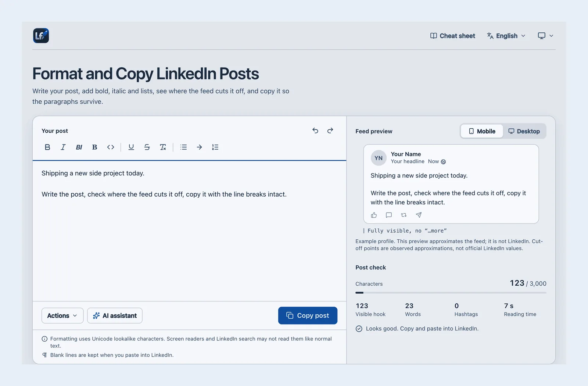Click the '23' words count
588x386 pixels.
[x=409, y=306]
